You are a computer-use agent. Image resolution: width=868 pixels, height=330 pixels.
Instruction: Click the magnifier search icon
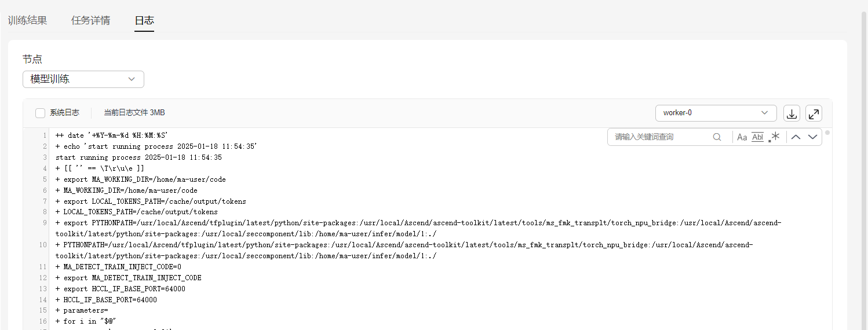coord(717,137)
